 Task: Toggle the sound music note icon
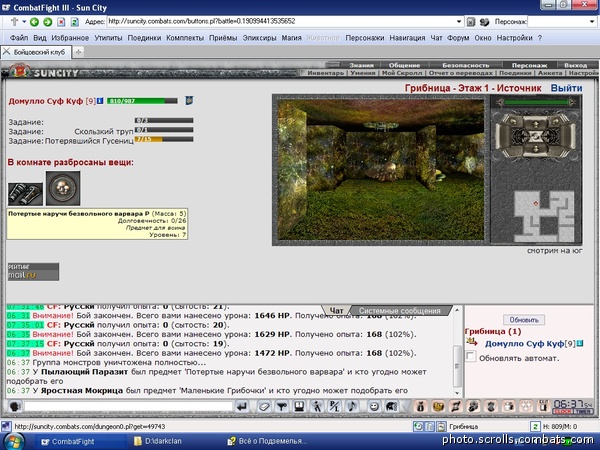pos(352,406)
